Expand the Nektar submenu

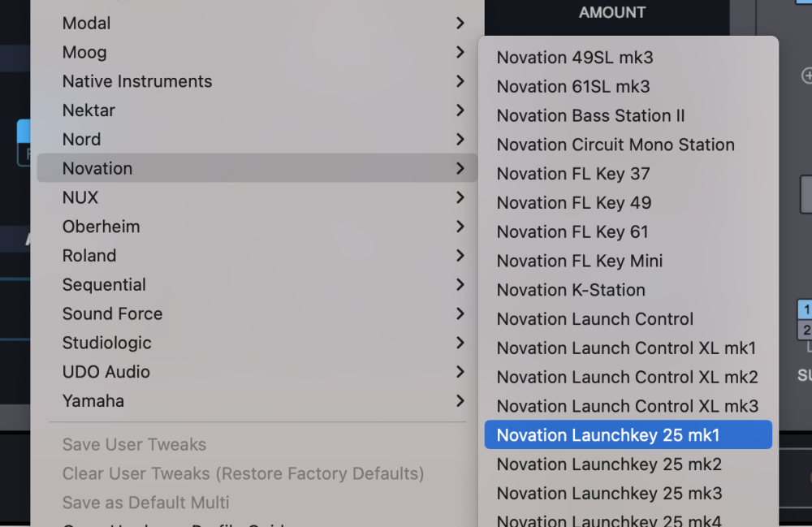coord(89,110)
